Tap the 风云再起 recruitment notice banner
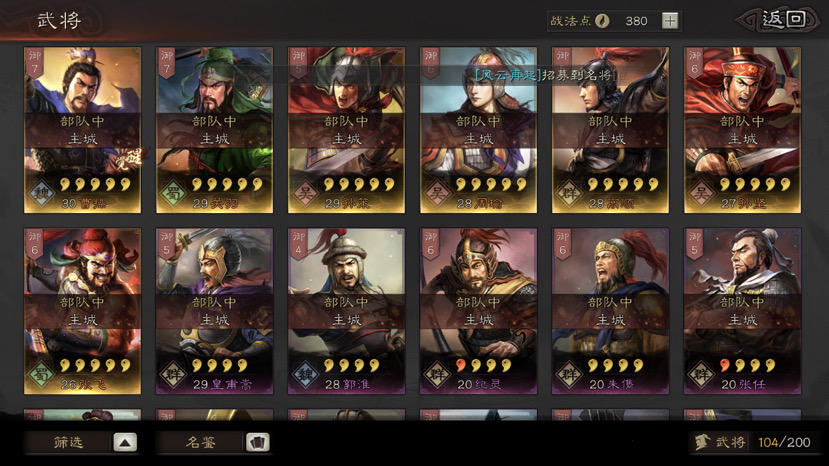 point(544,75)
